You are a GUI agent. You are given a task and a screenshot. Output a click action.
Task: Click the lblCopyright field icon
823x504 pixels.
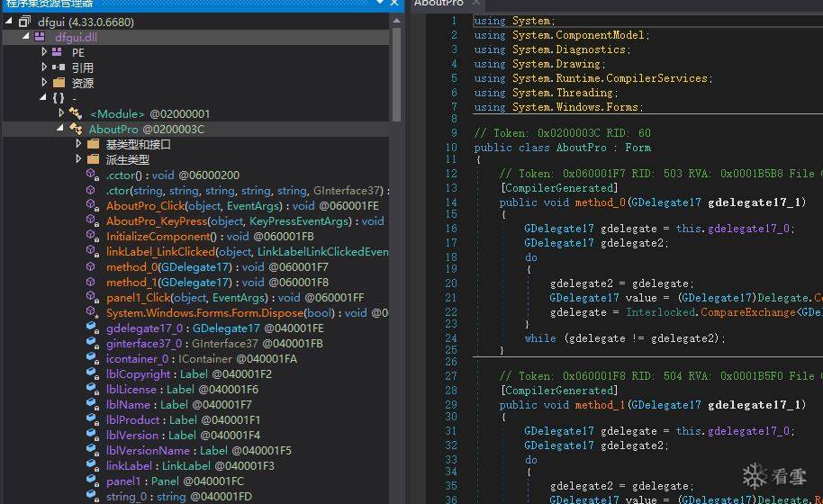coord(93,373)
